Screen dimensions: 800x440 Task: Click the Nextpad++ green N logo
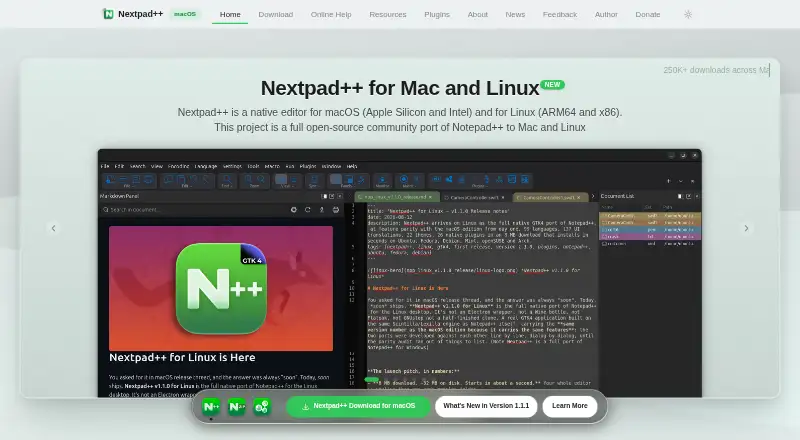pyautogui.click(x=108, y=14)
